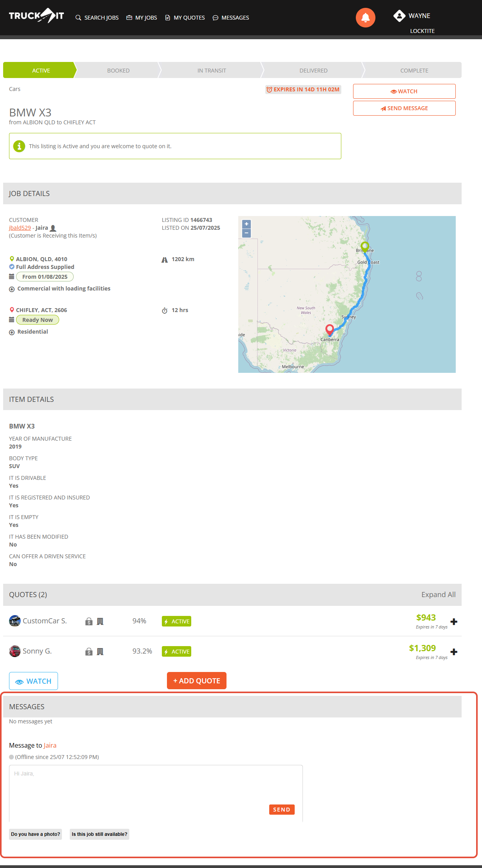
Task: Click the red delivery pin beside Chifley
Action: pyautogui.click(x=12, y=310)
